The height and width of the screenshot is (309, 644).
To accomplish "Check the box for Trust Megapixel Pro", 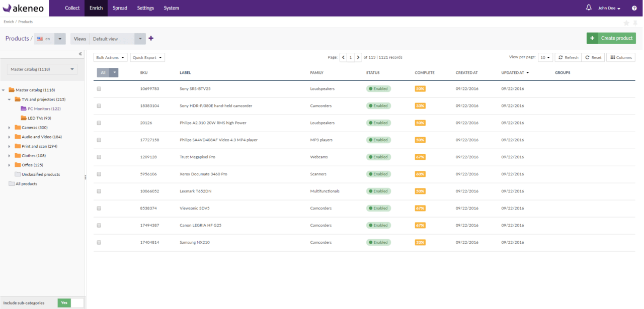I will pyautogui.click(x=99, y=157).
